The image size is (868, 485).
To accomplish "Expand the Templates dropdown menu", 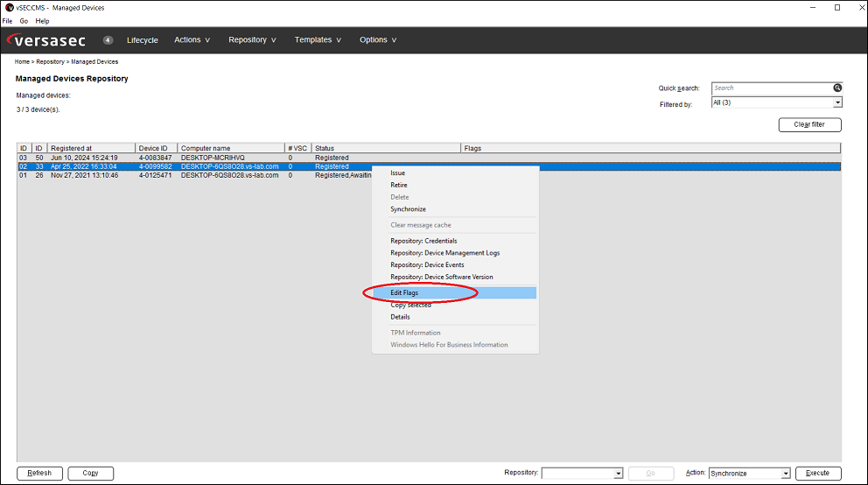I will 318,40.
